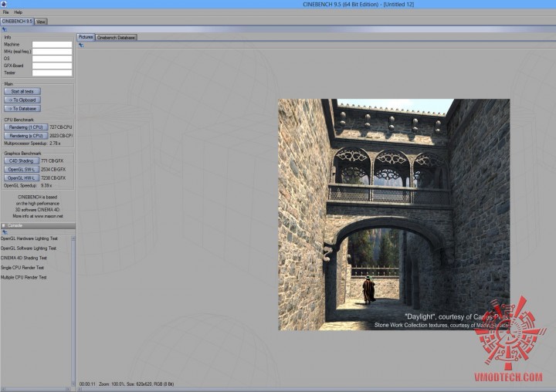Open the Help menu
Viewport: 556px width, 392px height.
18,12
